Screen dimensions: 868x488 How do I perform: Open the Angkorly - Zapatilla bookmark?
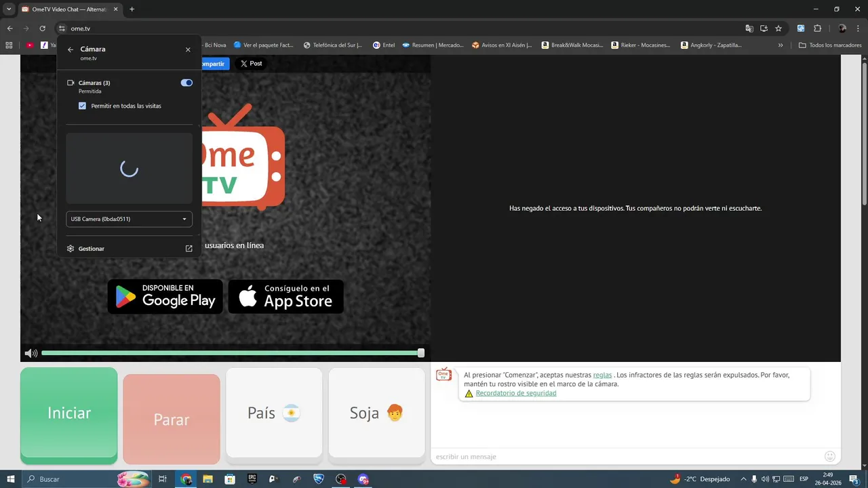[x=711, y=45]
